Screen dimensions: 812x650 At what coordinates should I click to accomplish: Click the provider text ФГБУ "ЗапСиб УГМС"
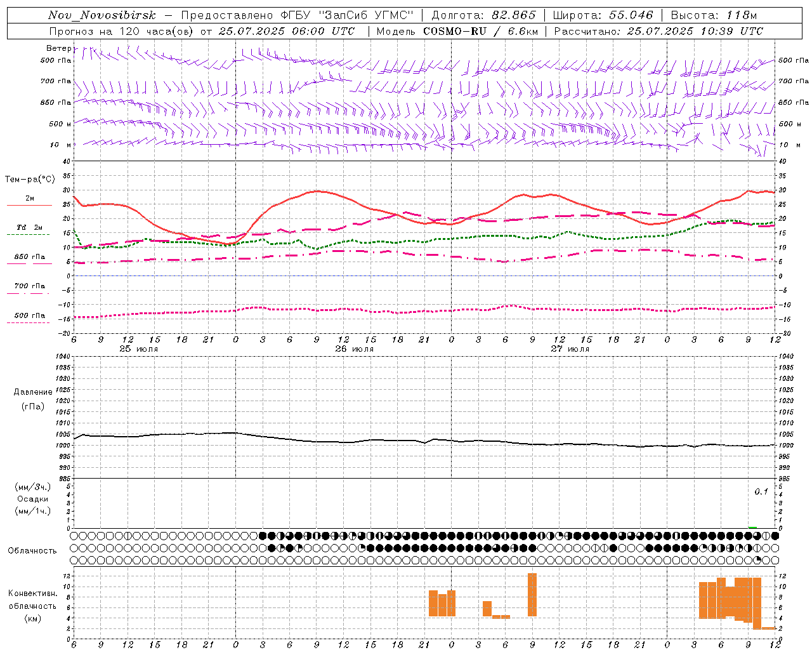[x=347, y=15]
